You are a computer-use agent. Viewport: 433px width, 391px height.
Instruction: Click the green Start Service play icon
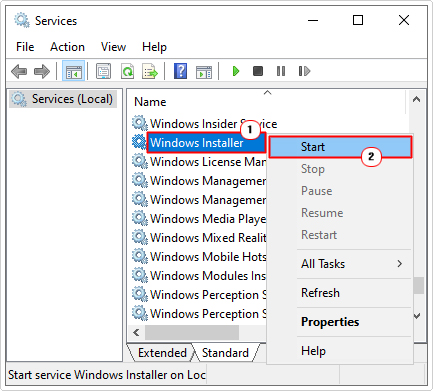coord(236,71)
